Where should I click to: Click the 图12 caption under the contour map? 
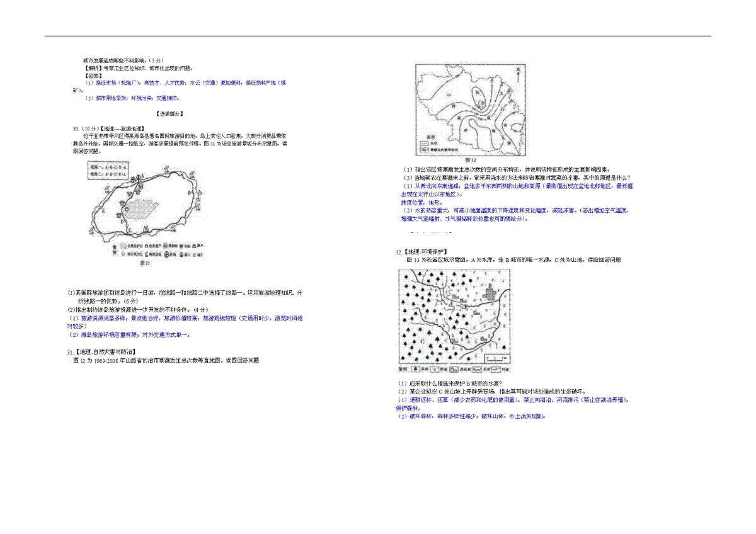pyautogui.click(x=470, y=160)
